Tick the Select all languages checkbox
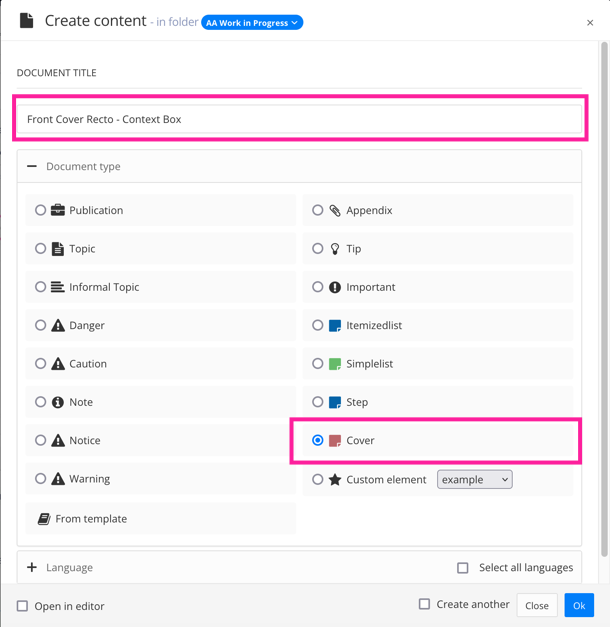Image resolution: width=610 pixels, height=627 pixels. (463, 568)
